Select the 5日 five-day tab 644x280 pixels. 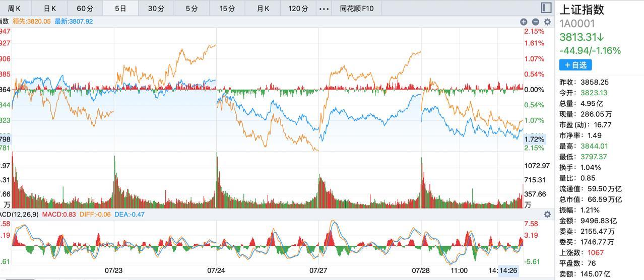click(120, 9)
